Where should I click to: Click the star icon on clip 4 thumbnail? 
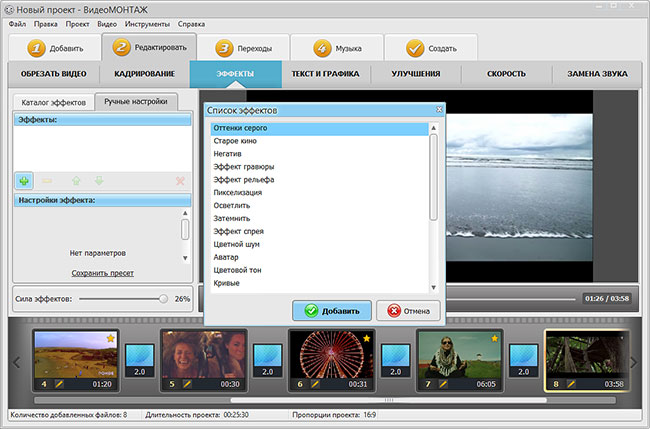click(x=110, y=339)
